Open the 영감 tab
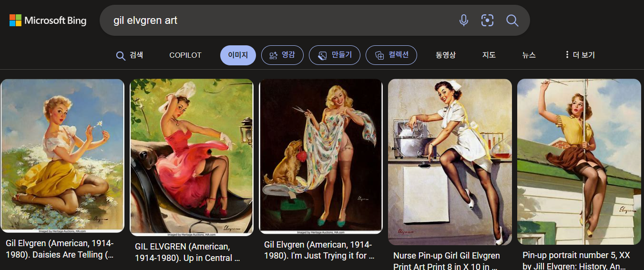The width and height of the screenshot is (644, 270). [x=282, y=55]
